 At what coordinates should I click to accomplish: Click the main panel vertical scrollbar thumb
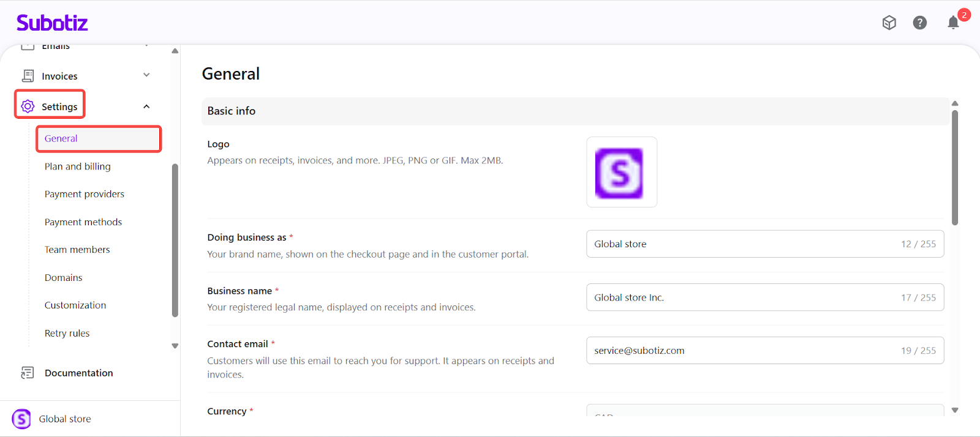point(954,167)
